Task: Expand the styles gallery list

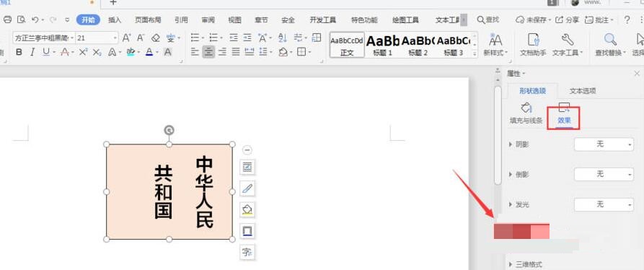Action: pyautogui.click(x=475, y=53)
